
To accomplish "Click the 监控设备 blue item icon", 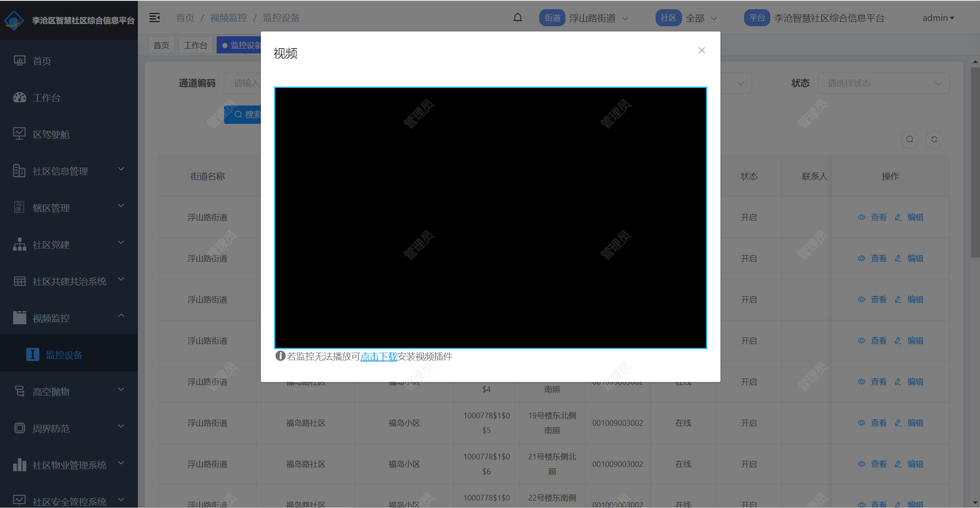I will (33, 354).
